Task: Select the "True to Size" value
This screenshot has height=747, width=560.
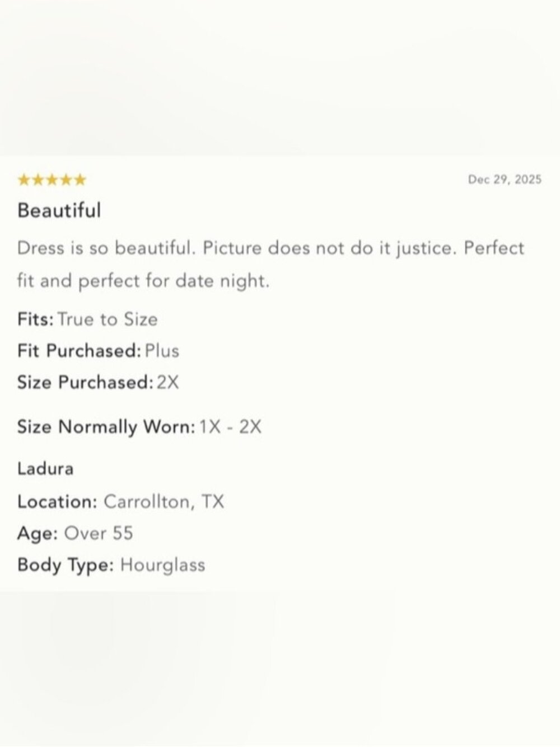Action: point(108,319)
